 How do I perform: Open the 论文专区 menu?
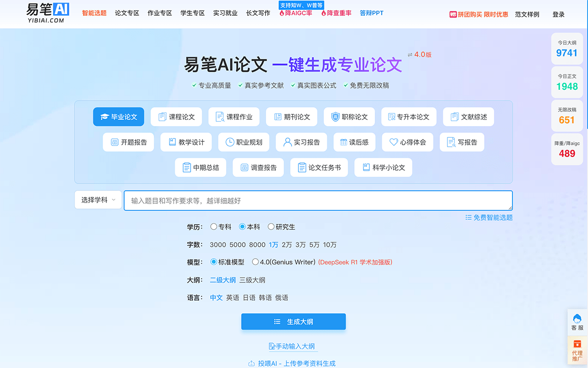(x=126, y=14)
